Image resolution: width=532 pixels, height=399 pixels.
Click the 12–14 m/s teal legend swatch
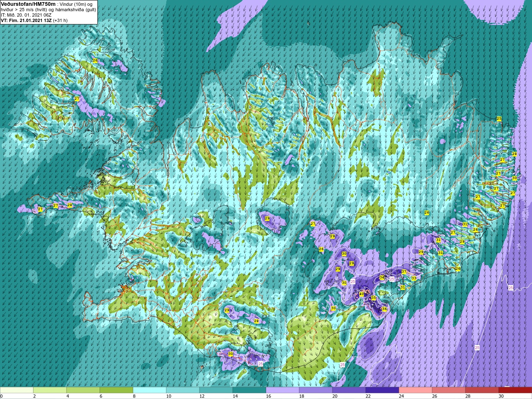(216, 390)
